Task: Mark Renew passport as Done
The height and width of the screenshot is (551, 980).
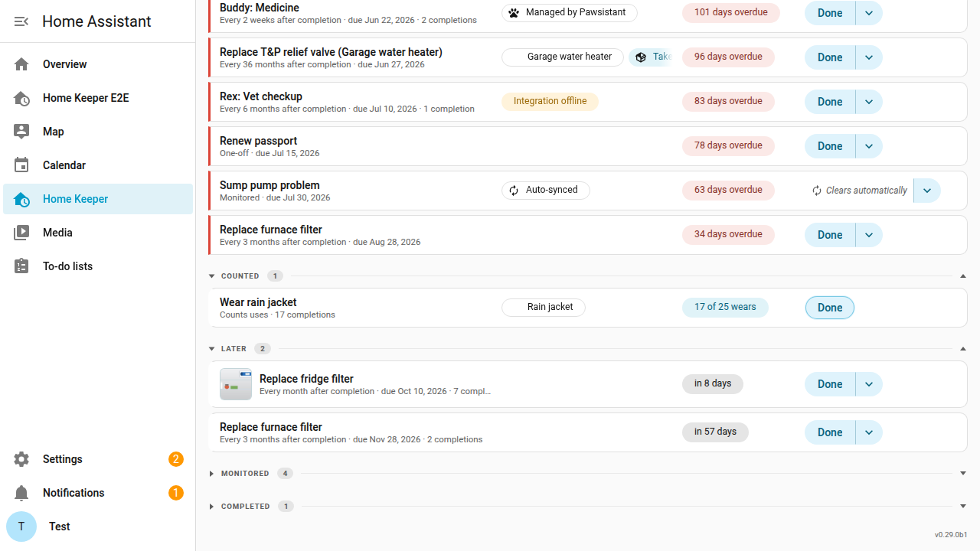Action: (830, 146)
